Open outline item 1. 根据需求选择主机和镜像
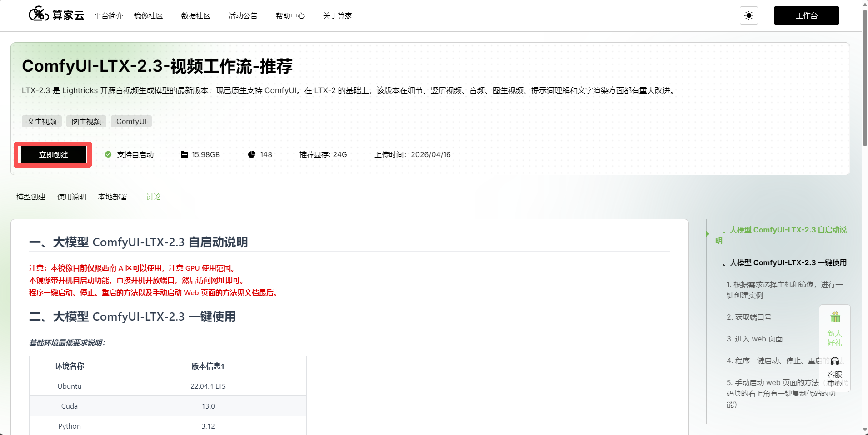The image size is (868, 435). pos(785,290)
